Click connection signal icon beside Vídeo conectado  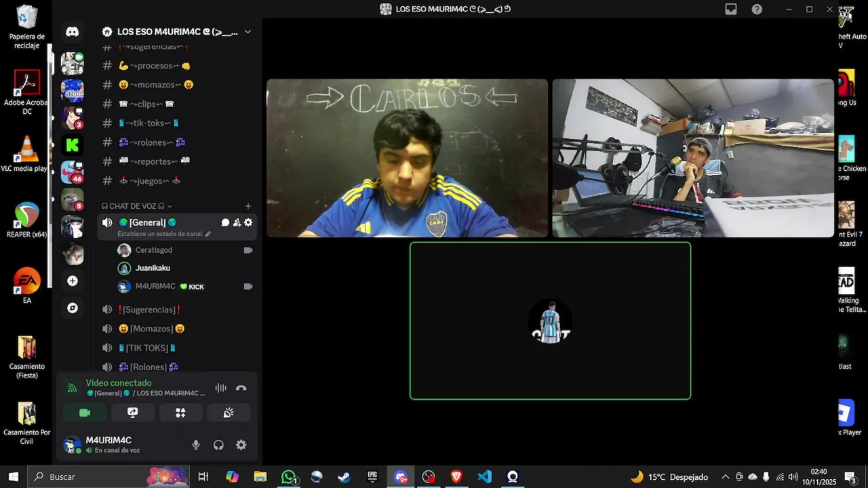(71, 388)
